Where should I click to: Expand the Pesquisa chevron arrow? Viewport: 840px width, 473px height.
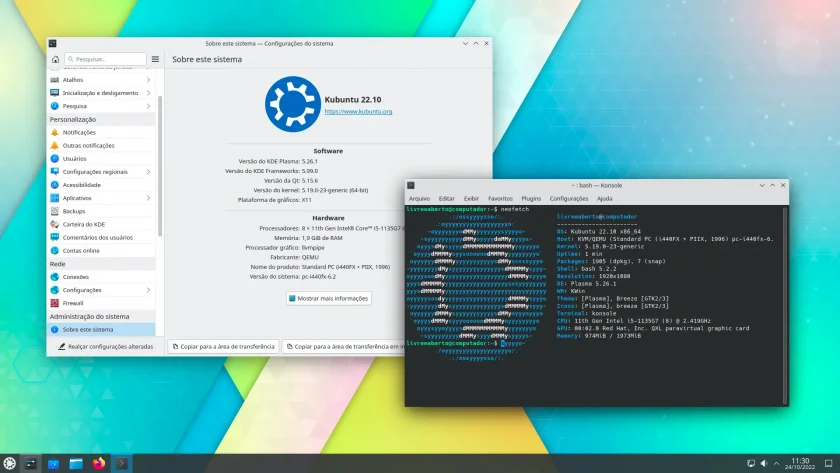tap(148, 106)
